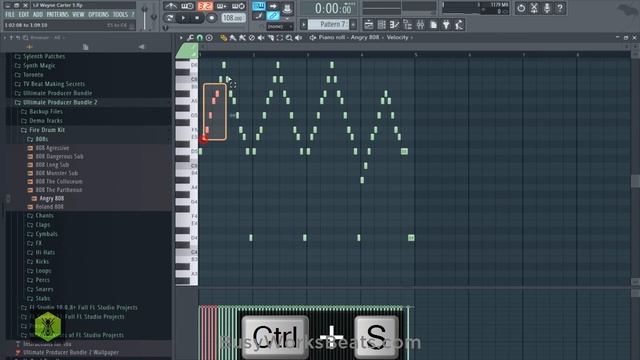Open the Mixer toolbar icon
640x360 pixels.
420,25
